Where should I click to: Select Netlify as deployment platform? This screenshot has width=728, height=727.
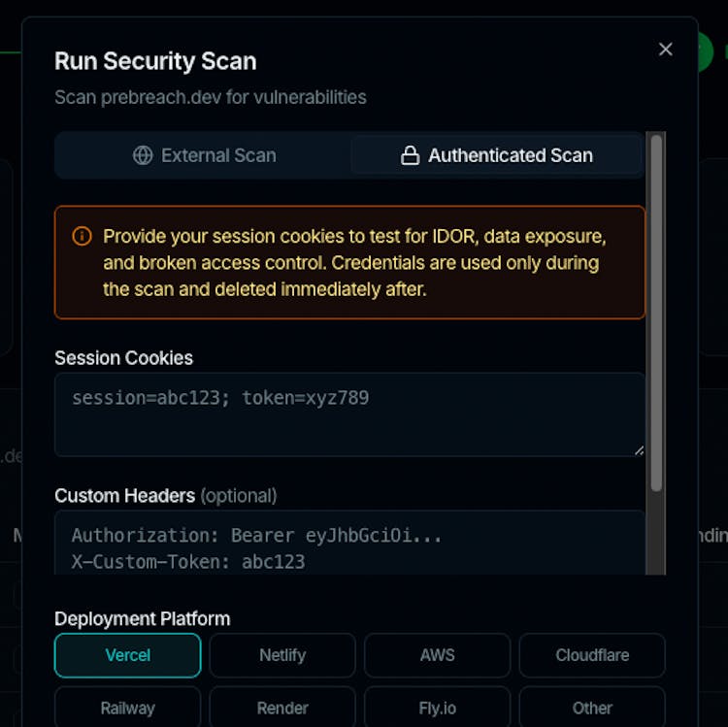tap(282, 655)
